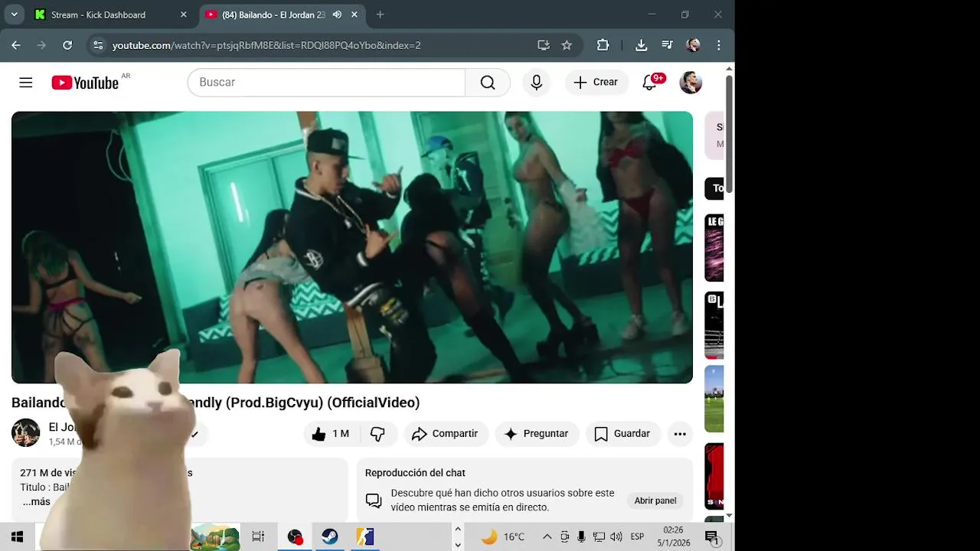The width and height of the screenshot is (980, 551).
Task: Click the taskbar scroll-down arrow
Action: 458,545
